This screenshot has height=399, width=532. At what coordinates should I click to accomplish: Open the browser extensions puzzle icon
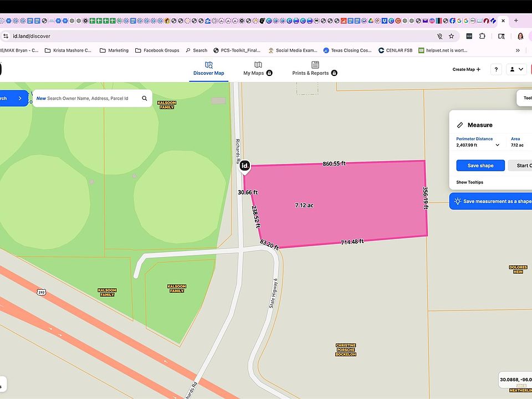(483, 36)
